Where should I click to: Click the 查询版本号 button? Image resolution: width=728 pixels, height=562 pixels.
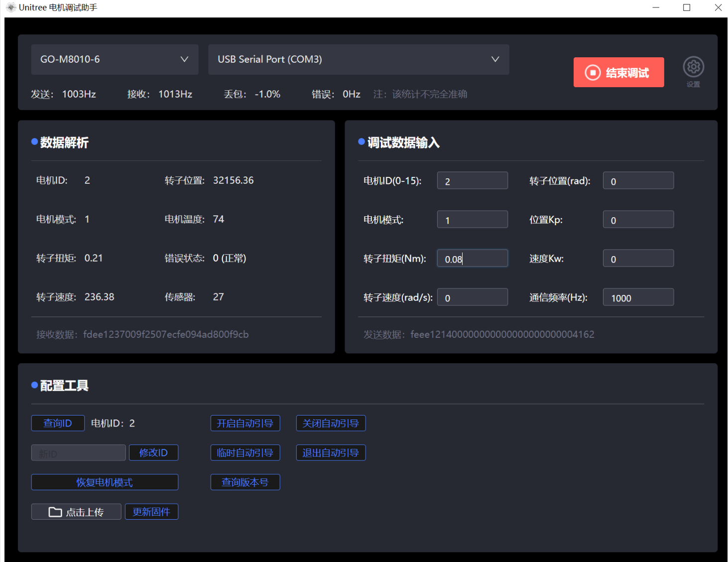(x=245, y=482)
